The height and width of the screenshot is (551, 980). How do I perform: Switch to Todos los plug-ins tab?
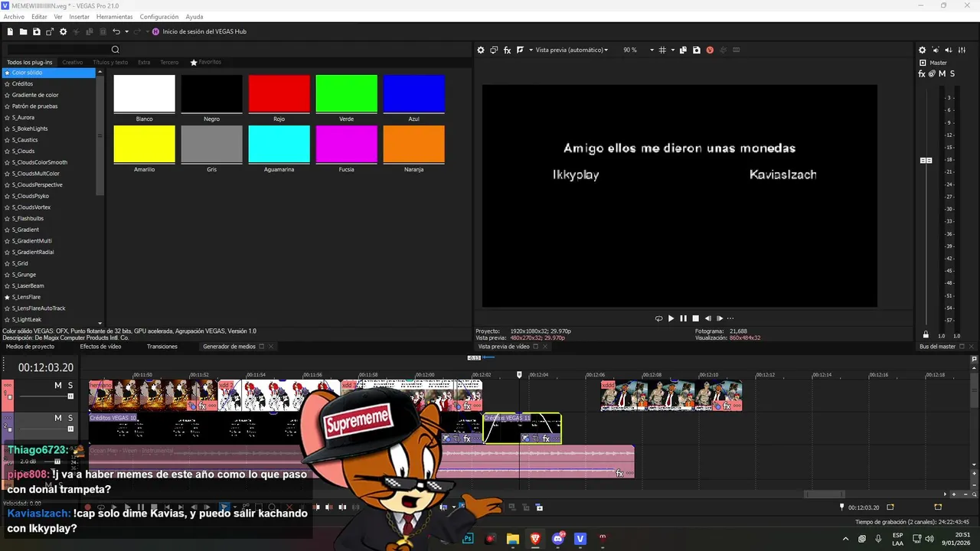coord(30,62)
